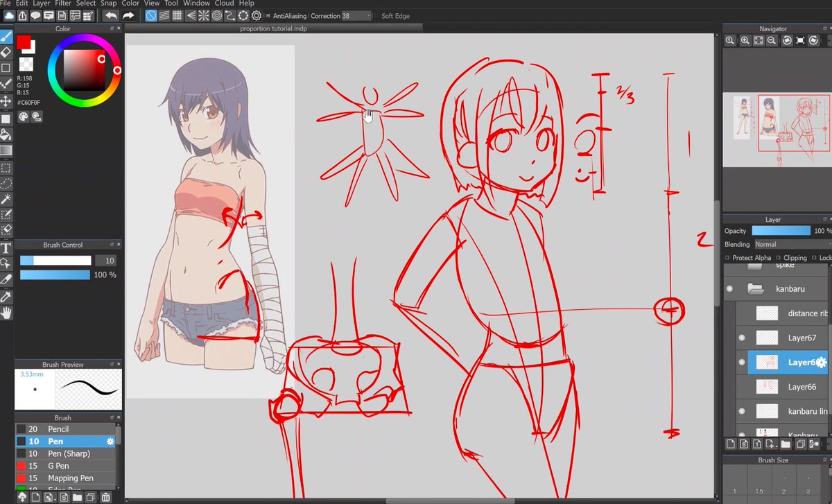Open snap settings gear icon

(257, 15)
